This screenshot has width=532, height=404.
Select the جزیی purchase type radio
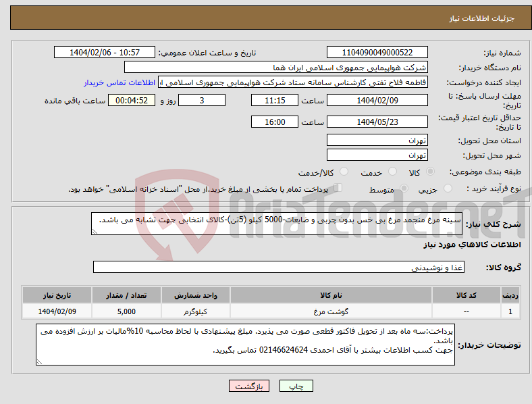448,188
